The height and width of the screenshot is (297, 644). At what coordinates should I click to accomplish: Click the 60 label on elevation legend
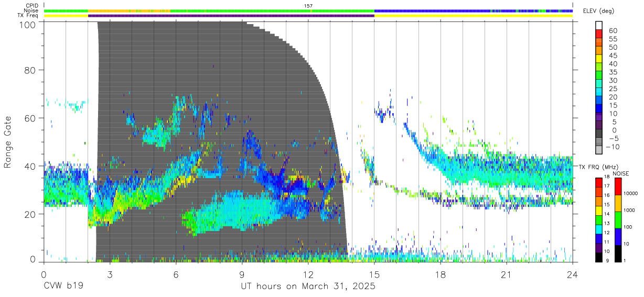click(614, 31)
